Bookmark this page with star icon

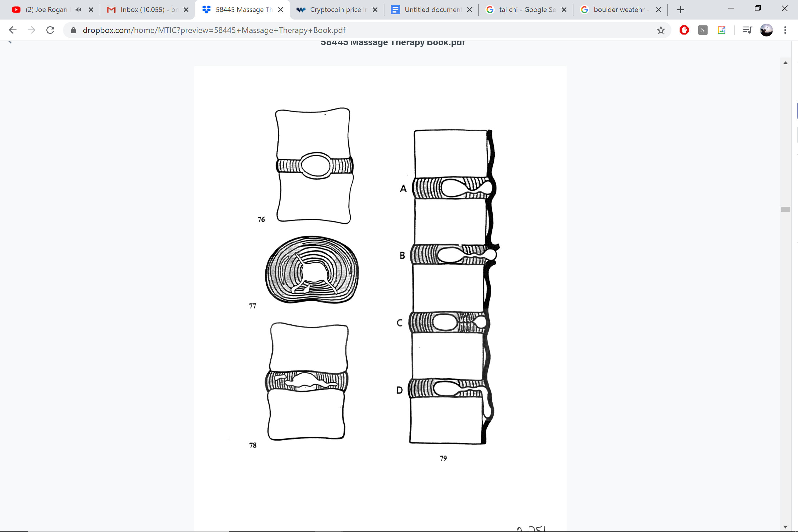(x=661, y=30)
